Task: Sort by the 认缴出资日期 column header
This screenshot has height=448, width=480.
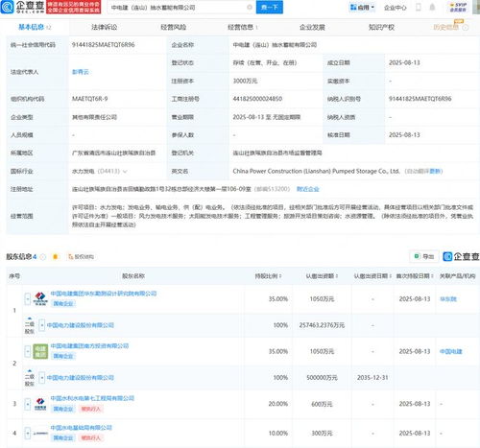Action: 372,276
